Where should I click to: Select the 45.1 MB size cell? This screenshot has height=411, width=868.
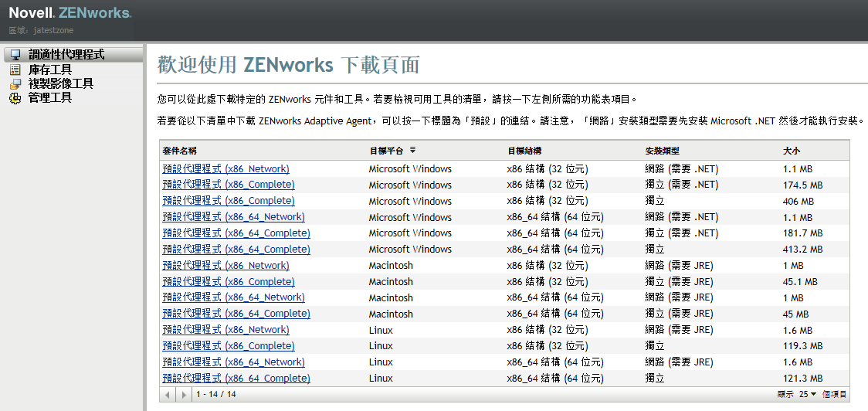click(x=800, y=281)
